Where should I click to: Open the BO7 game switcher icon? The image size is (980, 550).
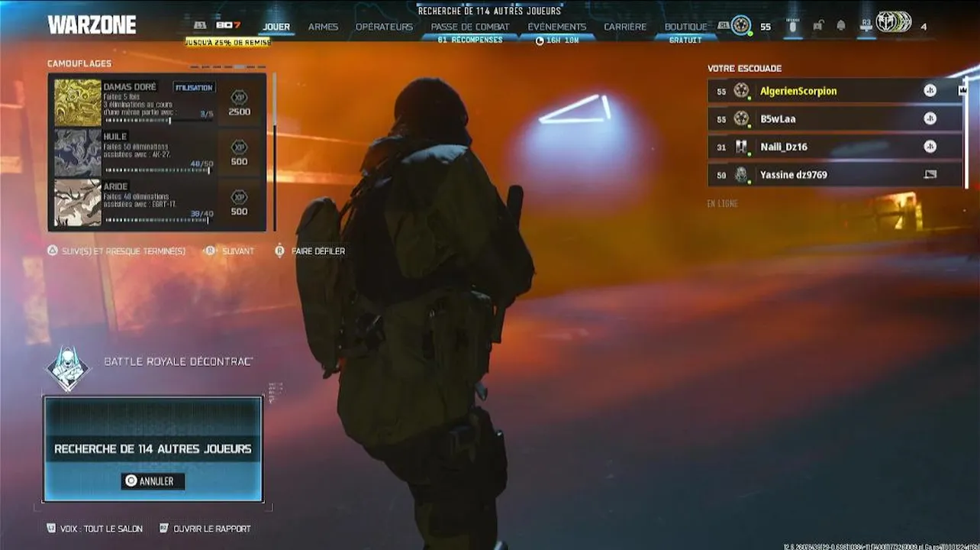tap(227, 26)
